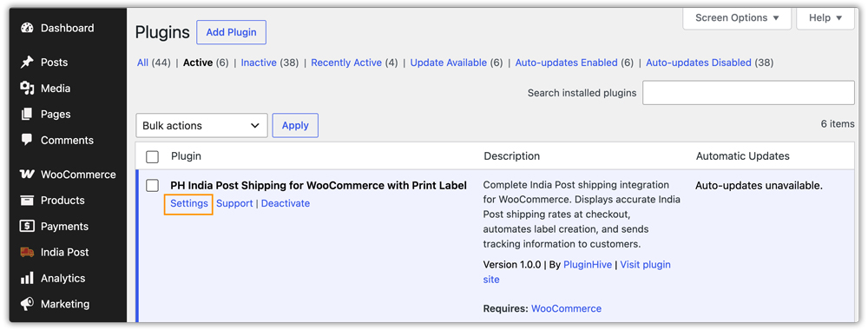The image size is (868, 330).
Task: Click the Automatic Updates column header
Action: click(x=743, y=156)
